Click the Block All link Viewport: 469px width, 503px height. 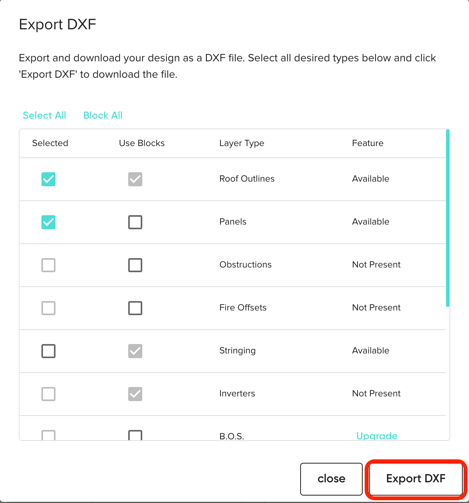[103, 115]
